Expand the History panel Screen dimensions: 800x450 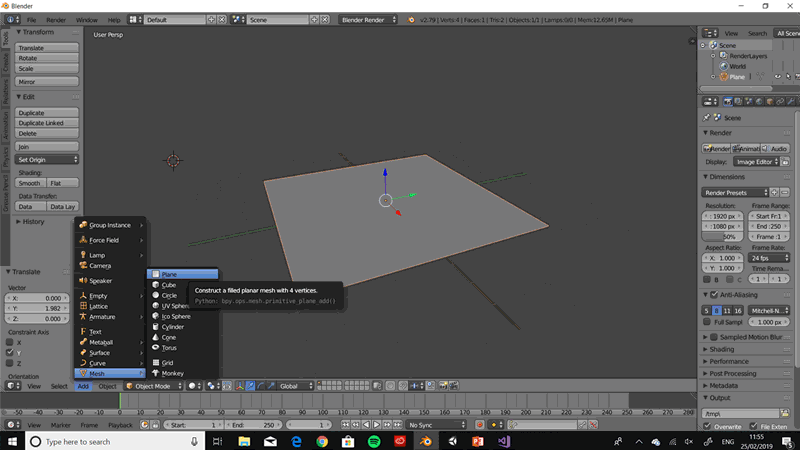tap(33, 222)
